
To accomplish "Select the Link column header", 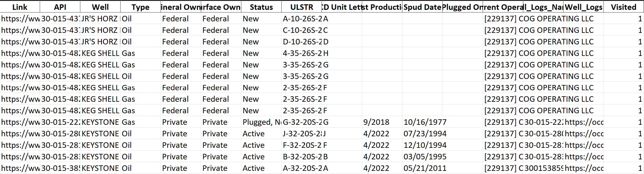I will click(x=20, y=7).
